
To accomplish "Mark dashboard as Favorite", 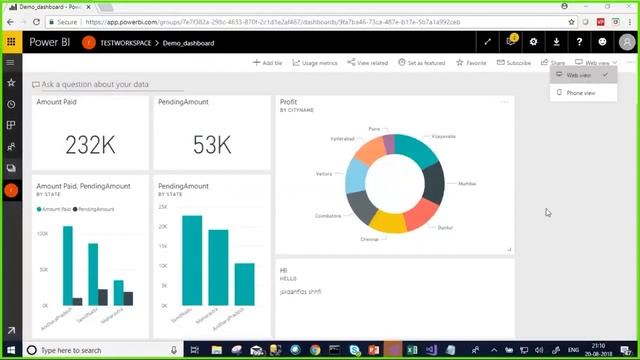I will (x=471, y=63).
